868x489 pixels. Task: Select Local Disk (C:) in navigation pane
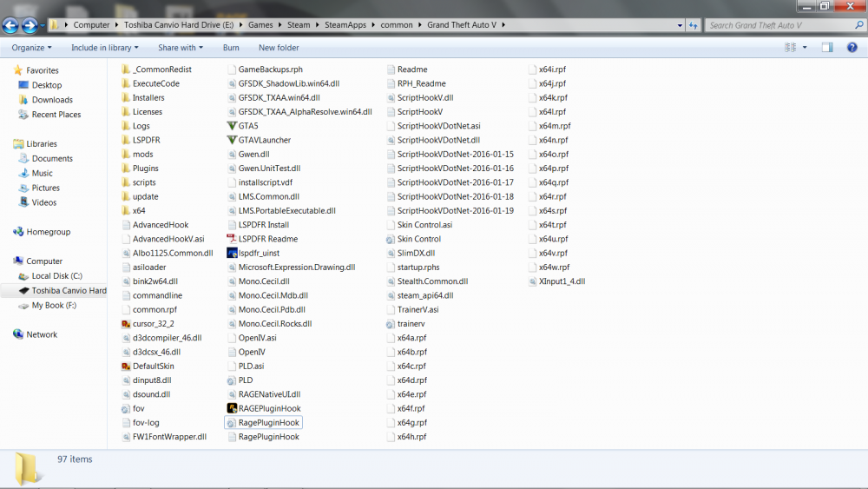pos(56,276)
